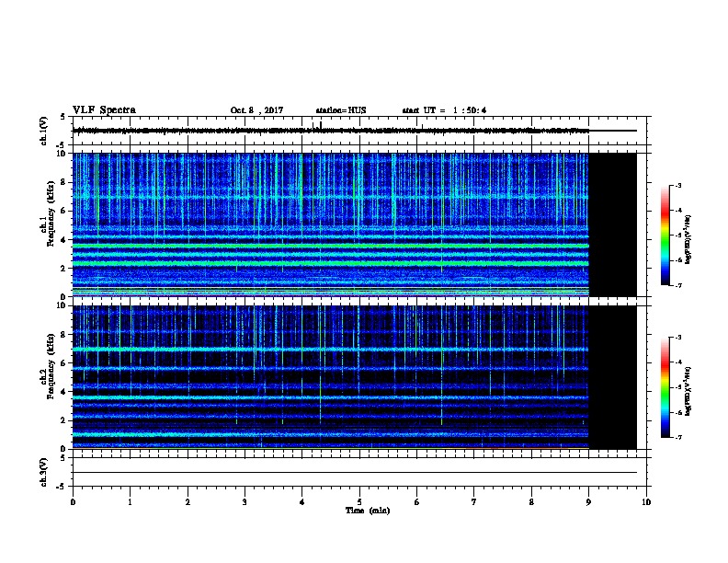
Task: Click the ch.1 colorbar units label
Action: tap(688, 240)
